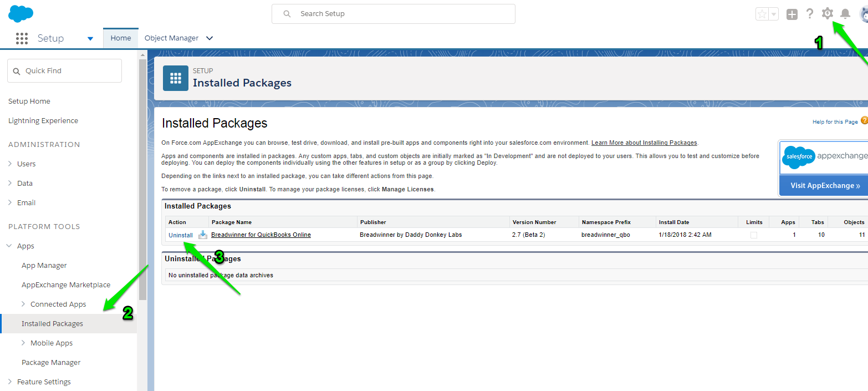Select namespace cell breadwinner_qbo

pyautogui.click(x=606, y=235)
